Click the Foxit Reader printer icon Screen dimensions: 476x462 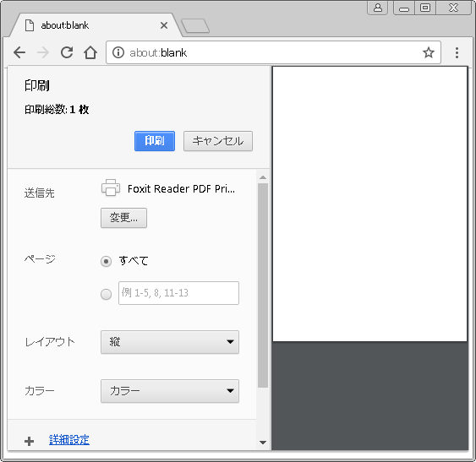point(111,188)
